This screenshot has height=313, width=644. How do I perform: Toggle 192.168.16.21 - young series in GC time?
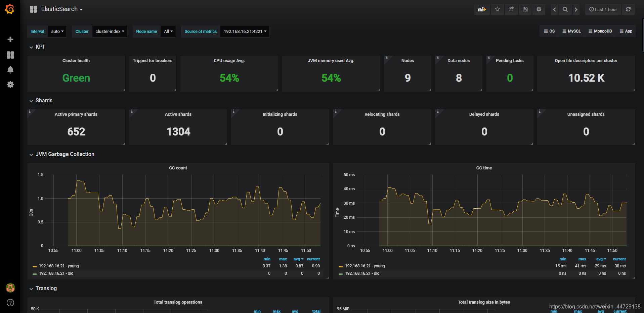(365, 266)
